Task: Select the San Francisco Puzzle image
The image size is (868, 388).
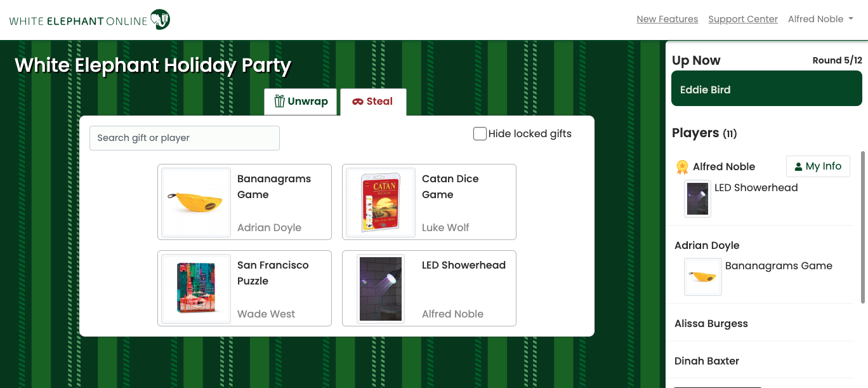Action: click(196, 288)
